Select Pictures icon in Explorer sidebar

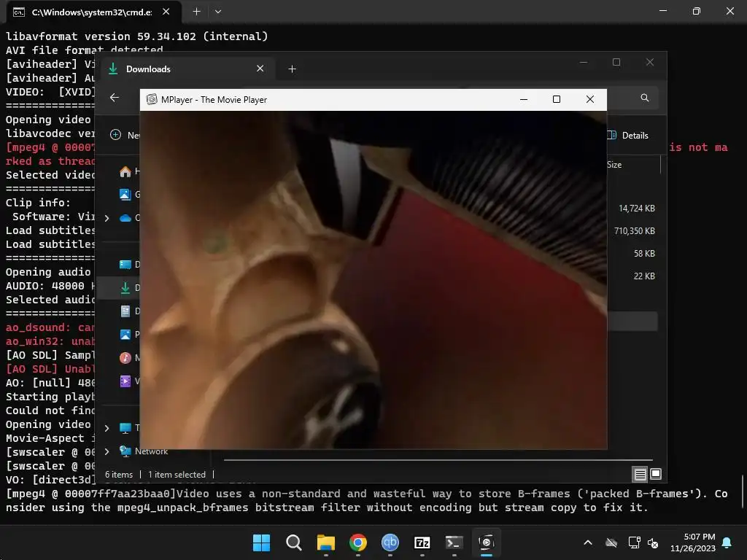tap(125, 335)
